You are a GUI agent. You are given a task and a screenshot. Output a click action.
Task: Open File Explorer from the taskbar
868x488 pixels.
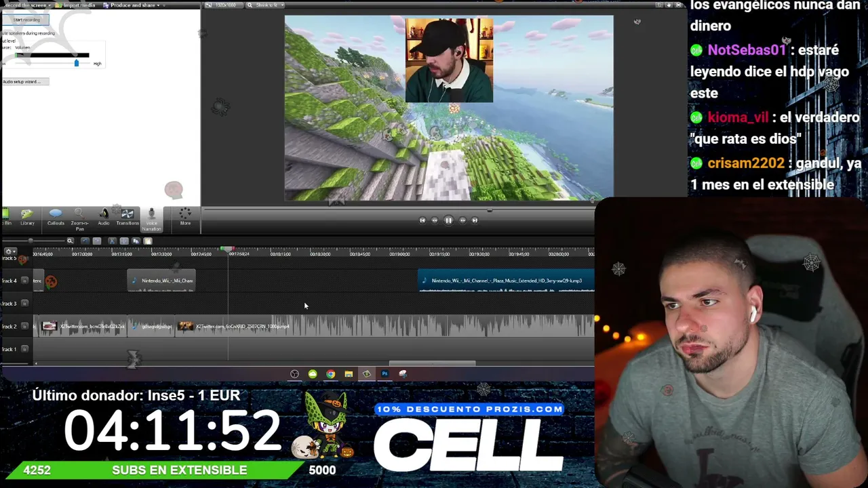tap(349, 373)
